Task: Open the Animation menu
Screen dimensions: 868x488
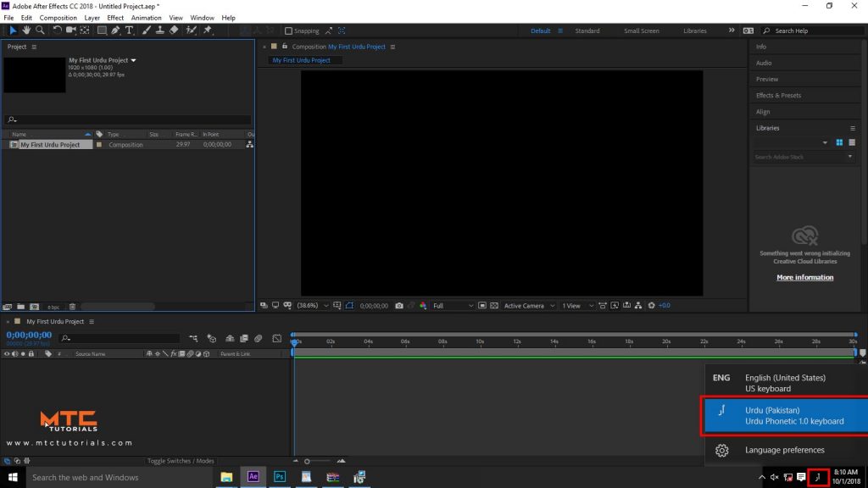Action: coord(146,18)
